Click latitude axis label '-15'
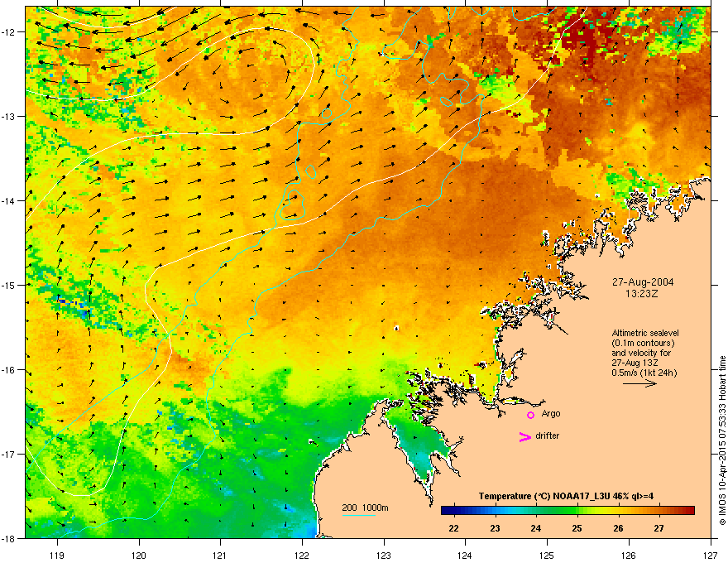This screenshot has height=563, width=728. pos(9,285)
